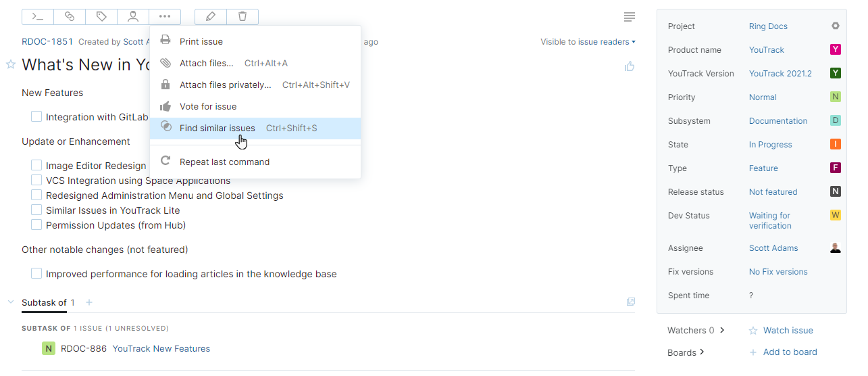Click the tag icon in toolbar
This screenshot has height=376, width=868.
101,16
